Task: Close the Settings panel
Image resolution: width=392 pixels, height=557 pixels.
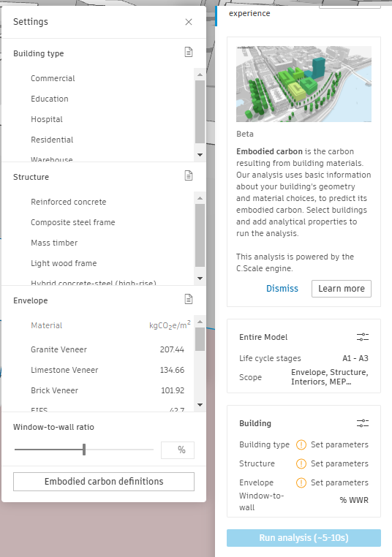Action: [x=189, y=22]
